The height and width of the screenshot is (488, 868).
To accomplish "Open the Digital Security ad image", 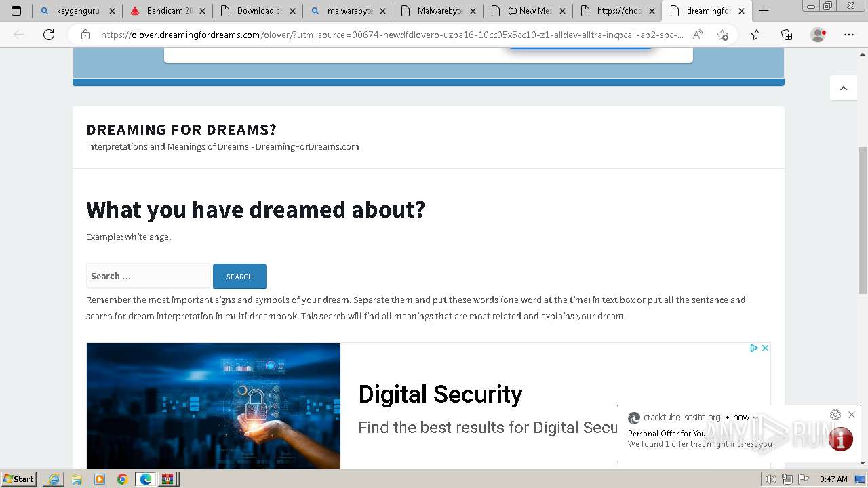I will pyautogui.click(x=214, y=406).
